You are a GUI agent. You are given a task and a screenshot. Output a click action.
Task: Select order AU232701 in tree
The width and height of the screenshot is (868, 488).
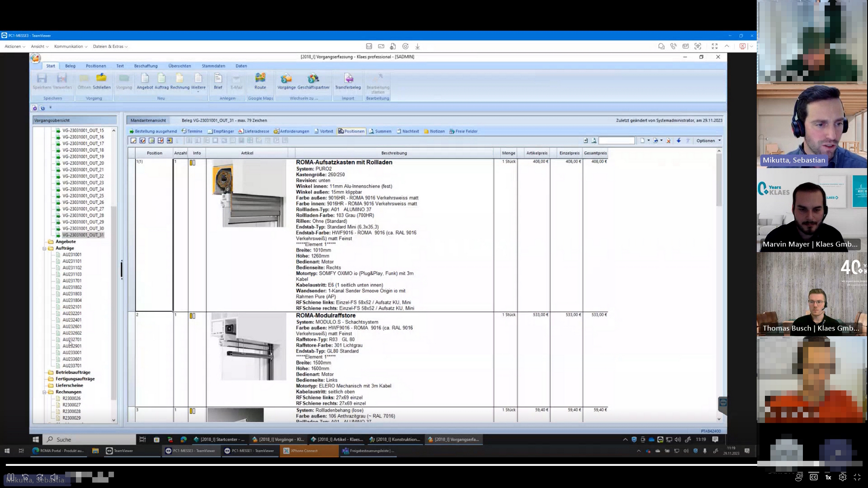[x=72, y=340]
